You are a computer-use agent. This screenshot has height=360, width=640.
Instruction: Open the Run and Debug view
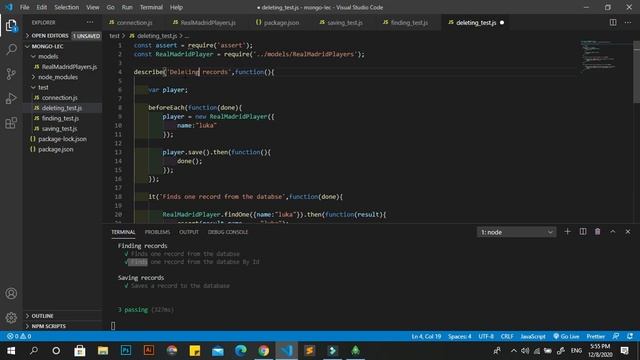tap(11, 98)
